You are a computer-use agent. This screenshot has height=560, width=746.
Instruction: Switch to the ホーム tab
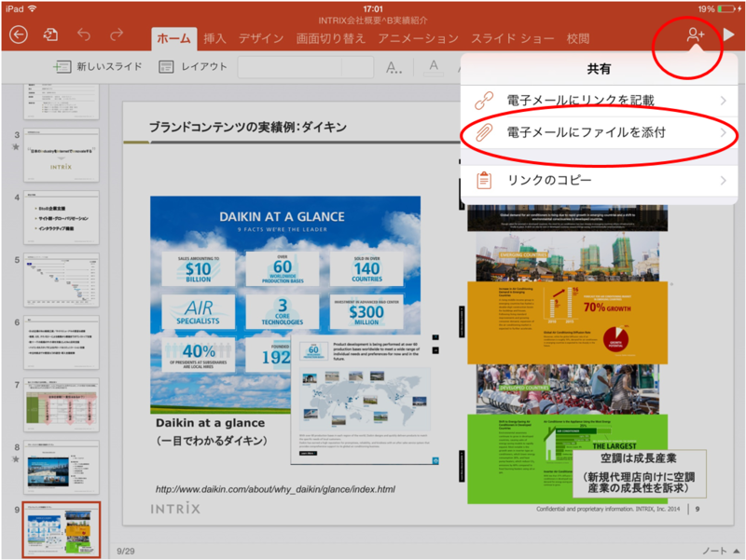click(x=173, y=38)
